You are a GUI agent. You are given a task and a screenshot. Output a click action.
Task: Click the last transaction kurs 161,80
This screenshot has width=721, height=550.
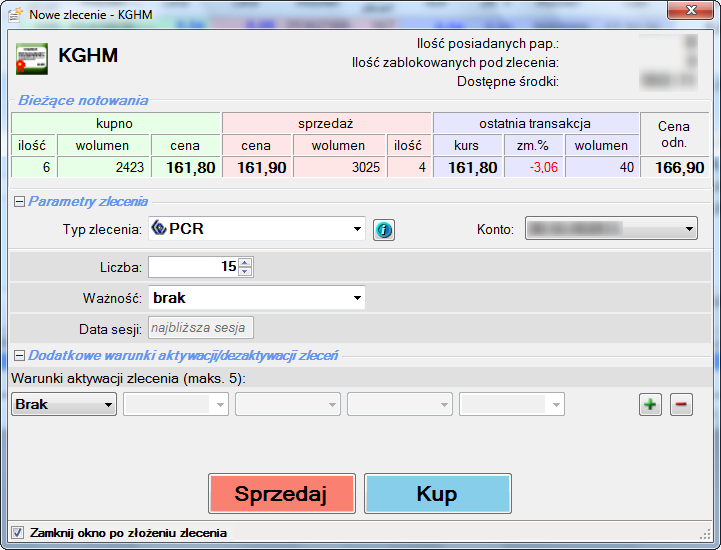point(468,167)
